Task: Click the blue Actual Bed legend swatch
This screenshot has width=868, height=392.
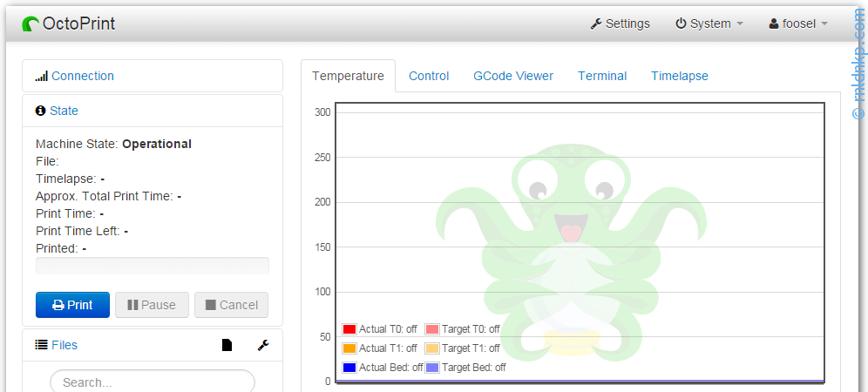Action: tap(349, 368)
